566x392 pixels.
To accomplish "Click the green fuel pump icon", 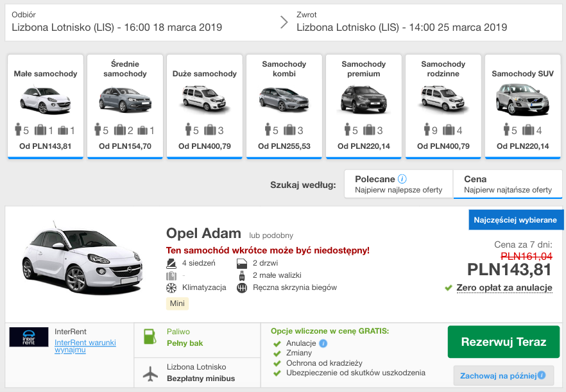I will 150,336.
